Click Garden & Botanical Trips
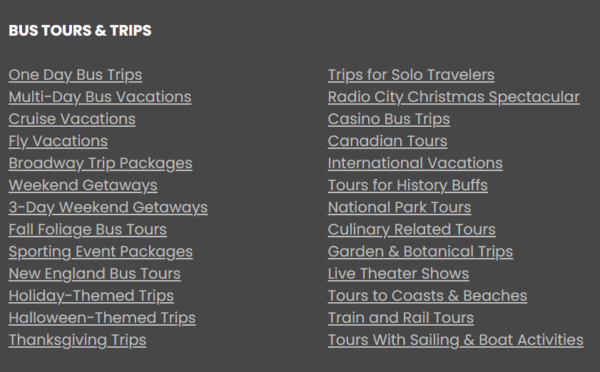The width and height of the screenshot is (600, 372). tap(420, 252)
